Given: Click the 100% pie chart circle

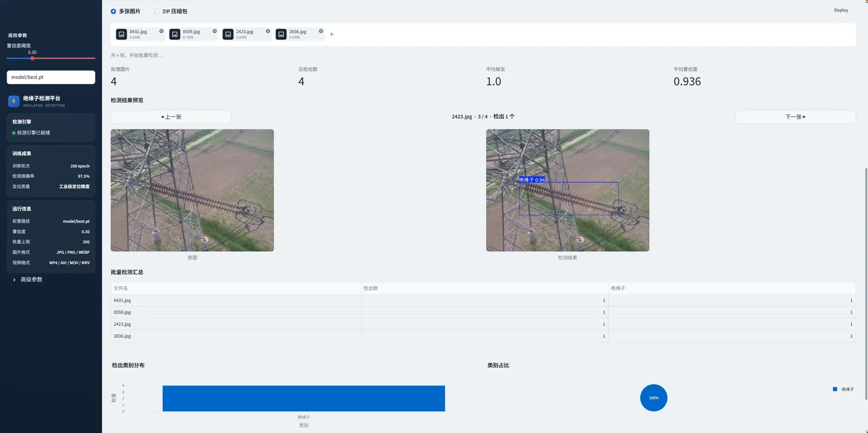Looking at the screenshot, I should click(x=654, y=398).
